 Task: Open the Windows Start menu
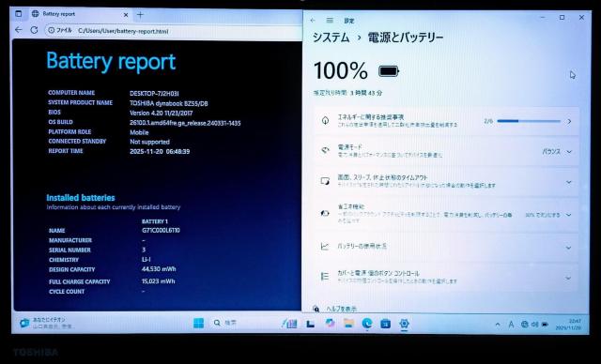pyautogui.click(x=198, y=324)
